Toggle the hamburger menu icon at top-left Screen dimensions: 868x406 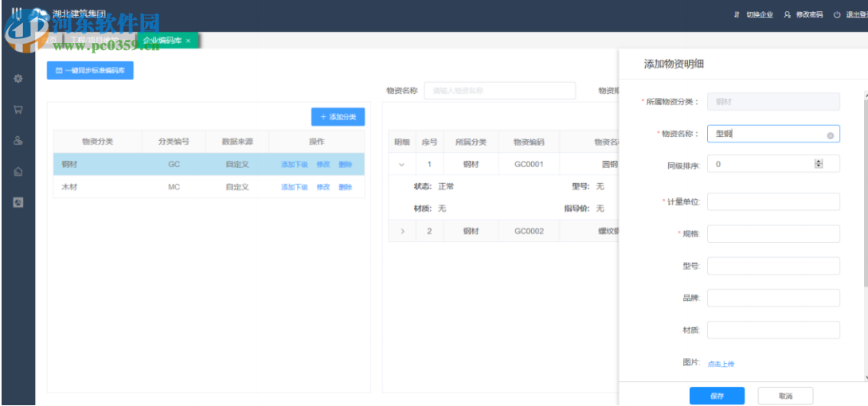tap(15, 13)
